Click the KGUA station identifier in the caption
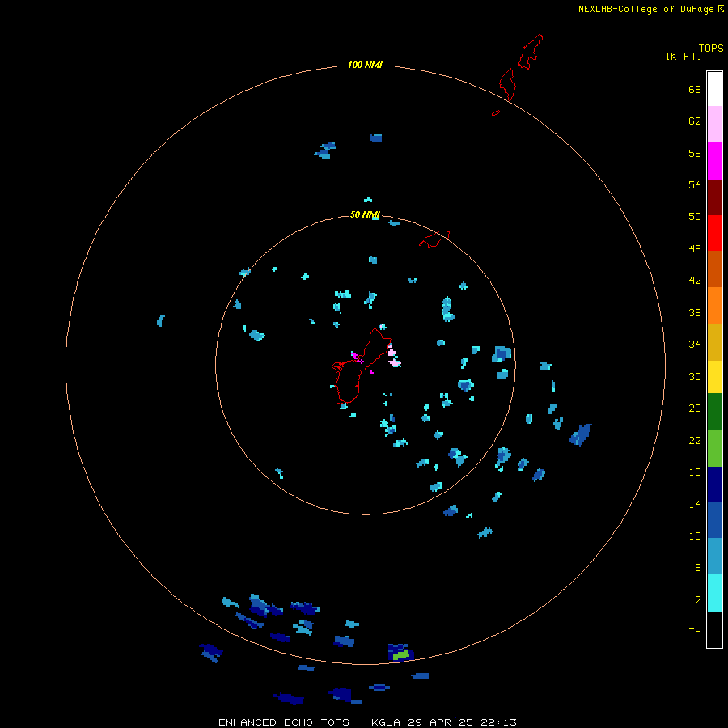Image resolution: width=728 pixels, height=728 pixels. [387, 722]
